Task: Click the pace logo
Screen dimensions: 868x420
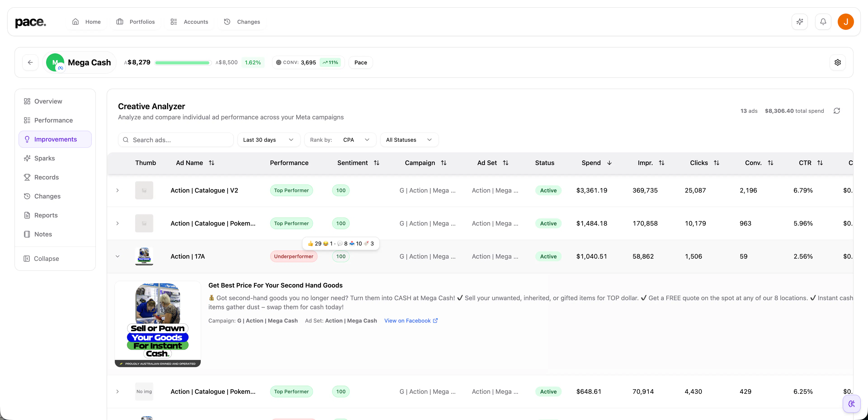Action: tap(31, 22)
